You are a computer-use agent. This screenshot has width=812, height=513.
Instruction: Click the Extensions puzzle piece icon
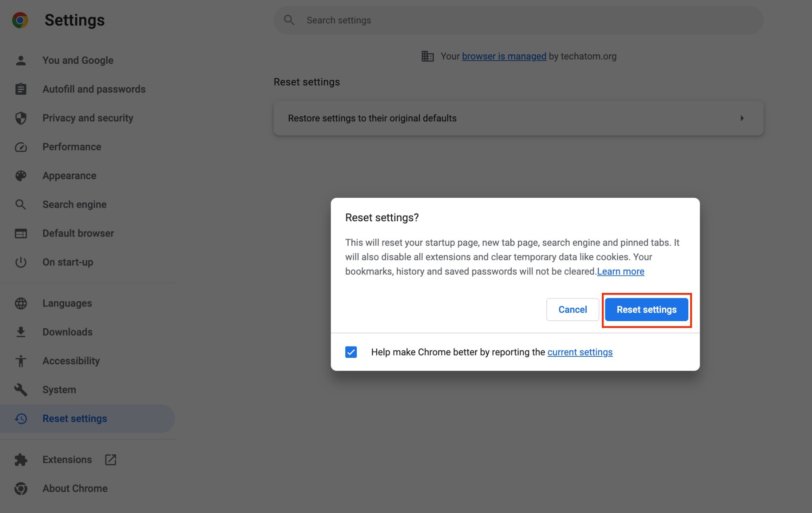click(x=21, y=459)
